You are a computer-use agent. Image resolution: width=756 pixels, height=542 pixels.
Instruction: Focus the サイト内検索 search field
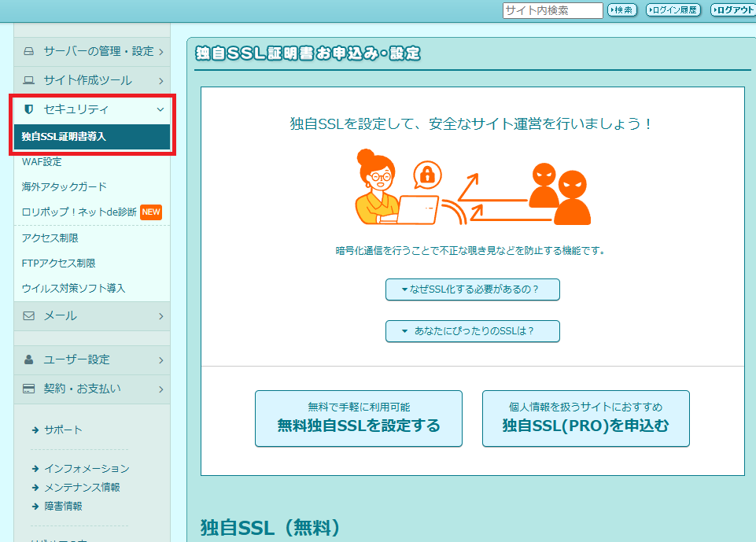point(552,10)
